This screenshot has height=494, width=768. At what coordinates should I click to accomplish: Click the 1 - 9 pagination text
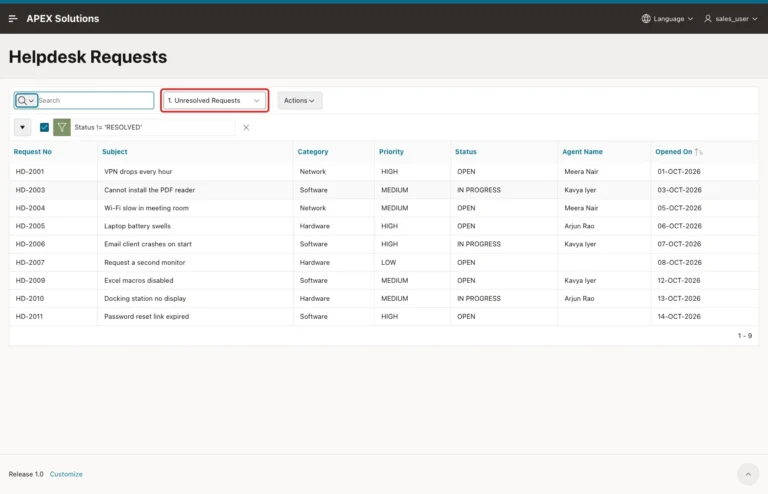point(744,336)
